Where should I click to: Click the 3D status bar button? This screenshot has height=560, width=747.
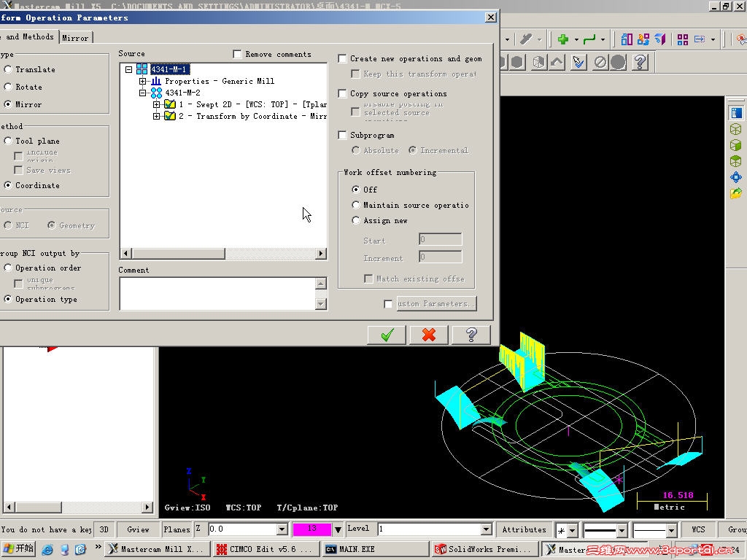coord(104,529)
